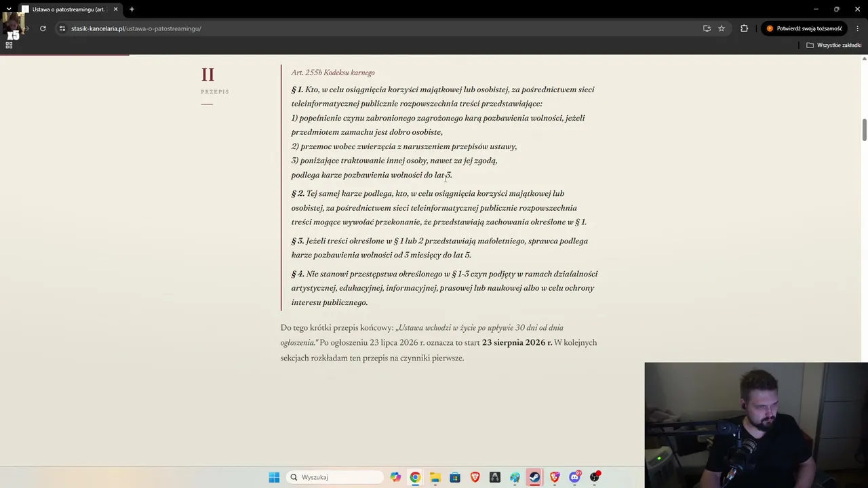Click the line starting '3) poniżające traktowanie innej osoby'

pyautogui.click(x=394, y=161)
